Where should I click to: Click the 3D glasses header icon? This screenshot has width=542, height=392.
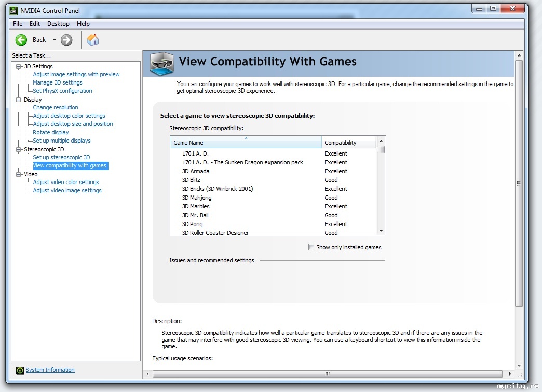click(162, 64)
